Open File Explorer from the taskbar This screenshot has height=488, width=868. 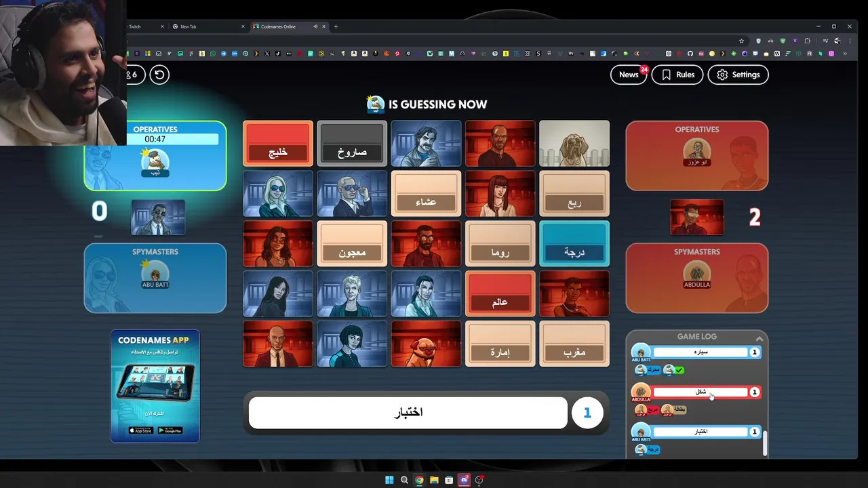click(x=434, y=480)
